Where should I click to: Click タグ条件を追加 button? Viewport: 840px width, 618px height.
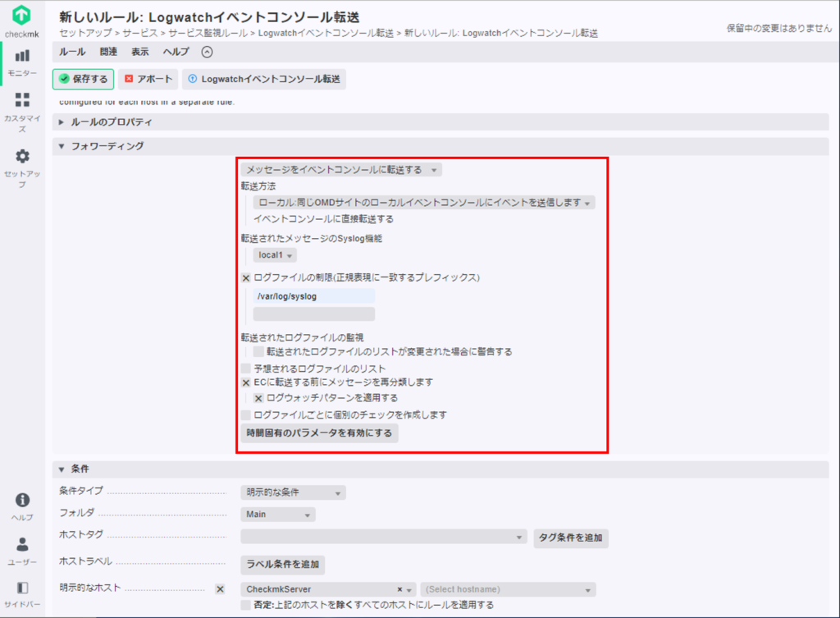click(x=571, y=538)
